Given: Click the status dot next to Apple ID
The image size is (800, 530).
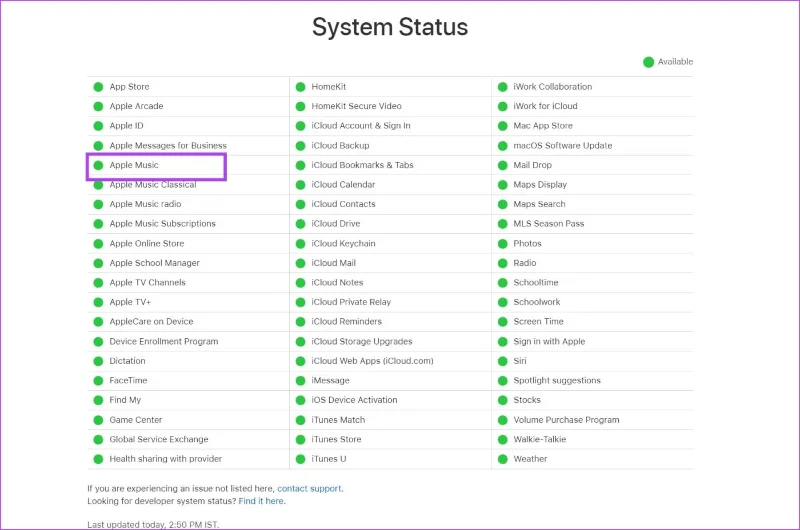Looking at the screenshot, I should click(98, 126).
